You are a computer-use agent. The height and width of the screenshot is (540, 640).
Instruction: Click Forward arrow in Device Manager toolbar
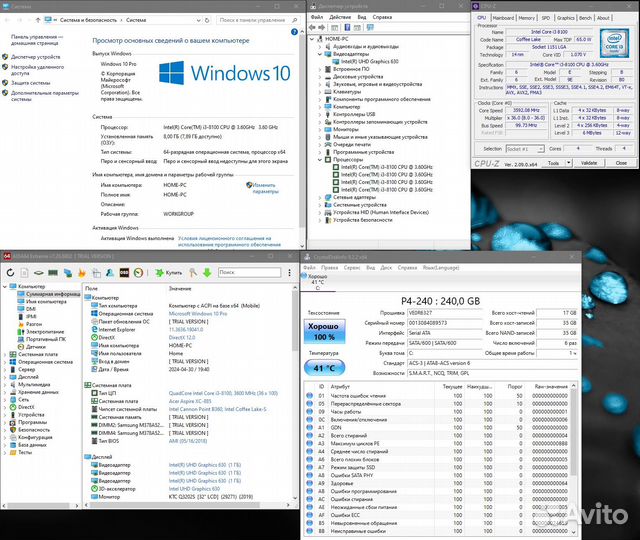point(322,27)
